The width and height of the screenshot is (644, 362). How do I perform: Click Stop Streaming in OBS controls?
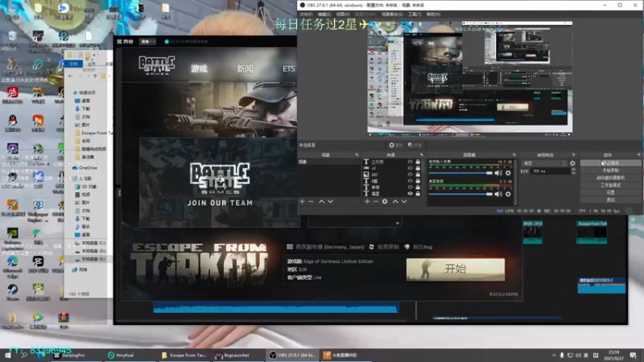point(610,163)
